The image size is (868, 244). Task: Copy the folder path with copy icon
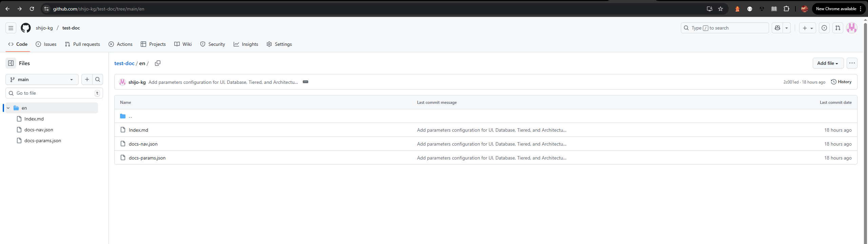coord(158,63)
